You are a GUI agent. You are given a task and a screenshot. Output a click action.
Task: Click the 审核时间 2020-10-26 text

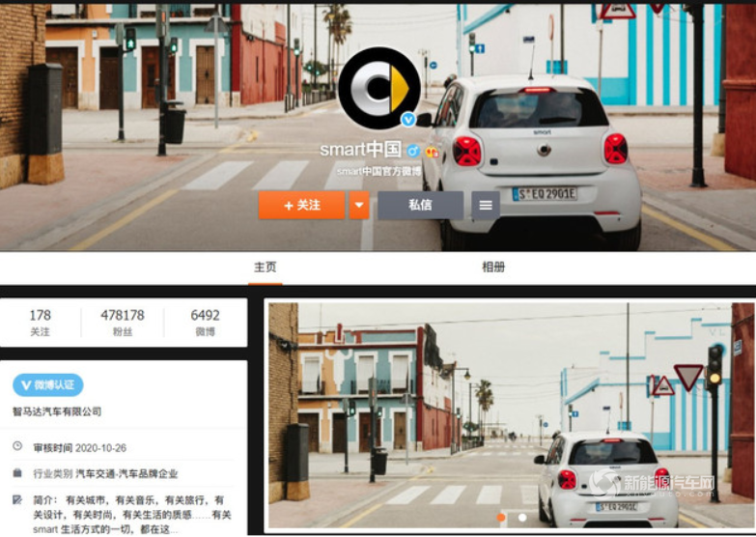coord(79,448)
